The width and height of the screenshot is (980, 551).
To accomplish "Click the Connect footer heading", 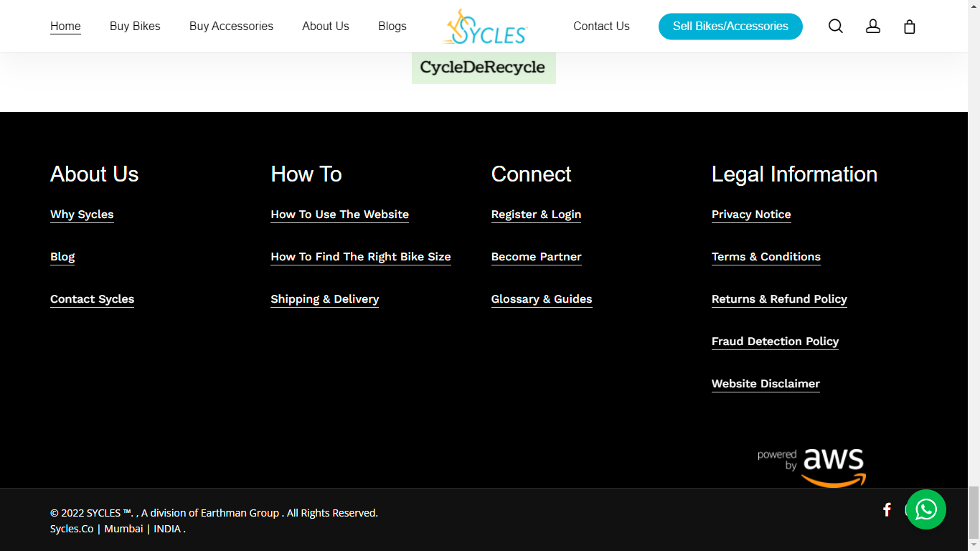I will [x=531, y=174].
